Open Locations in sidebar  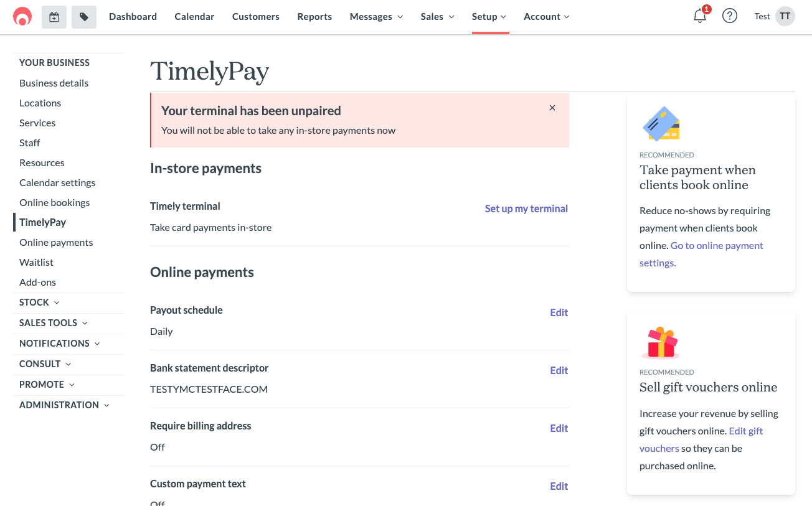click(40, 103)
